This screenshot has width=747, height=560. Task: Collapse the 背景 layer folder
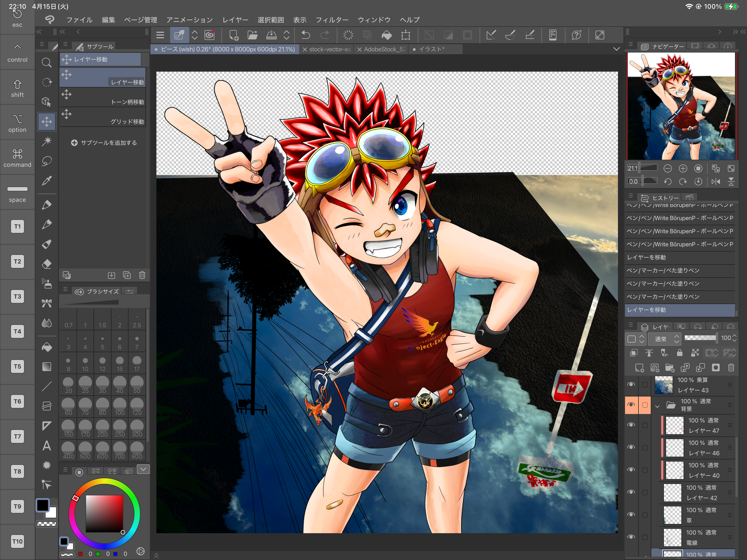click(657, 406)
